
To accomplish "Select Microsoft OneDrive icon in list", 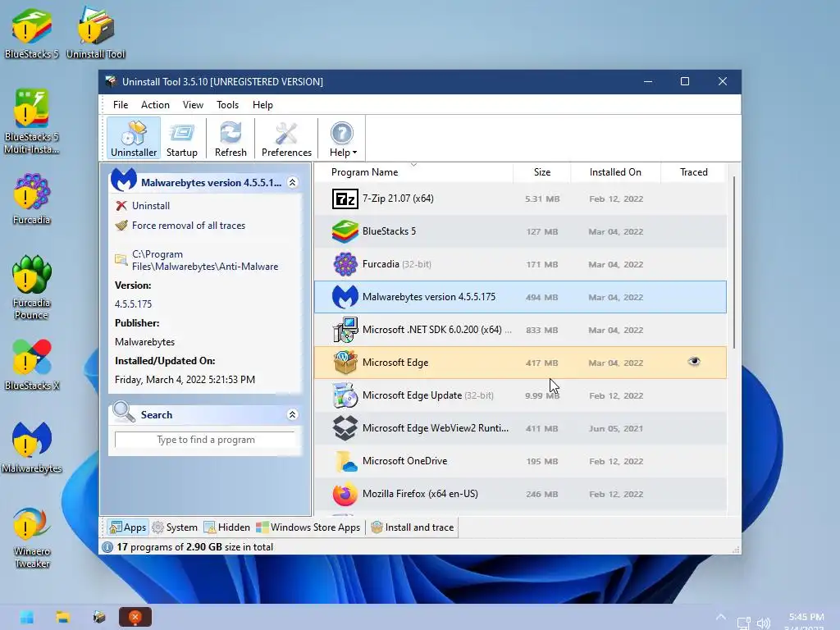I will [x=345, y=461].
